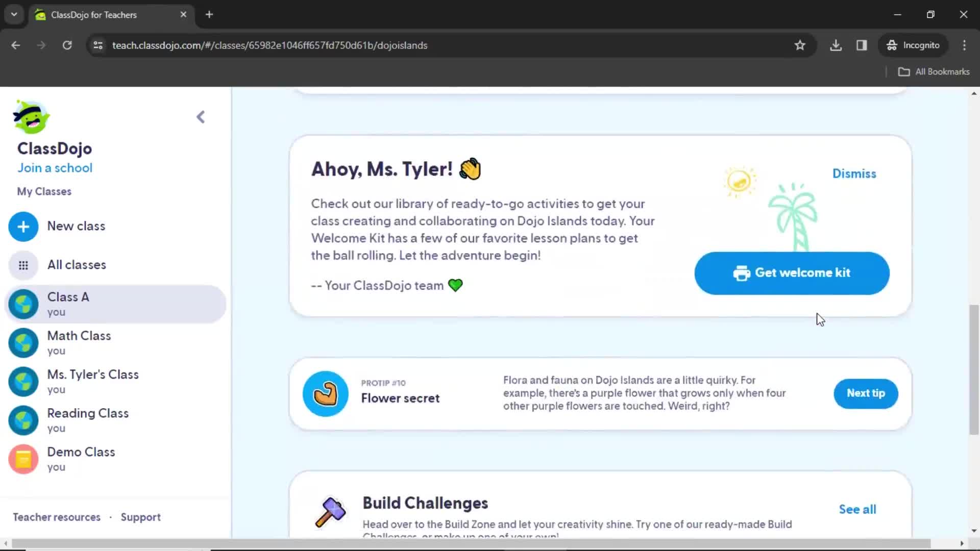Click the Join a school toggle link
Screen dimensions: 980x551
coord(55,167)
